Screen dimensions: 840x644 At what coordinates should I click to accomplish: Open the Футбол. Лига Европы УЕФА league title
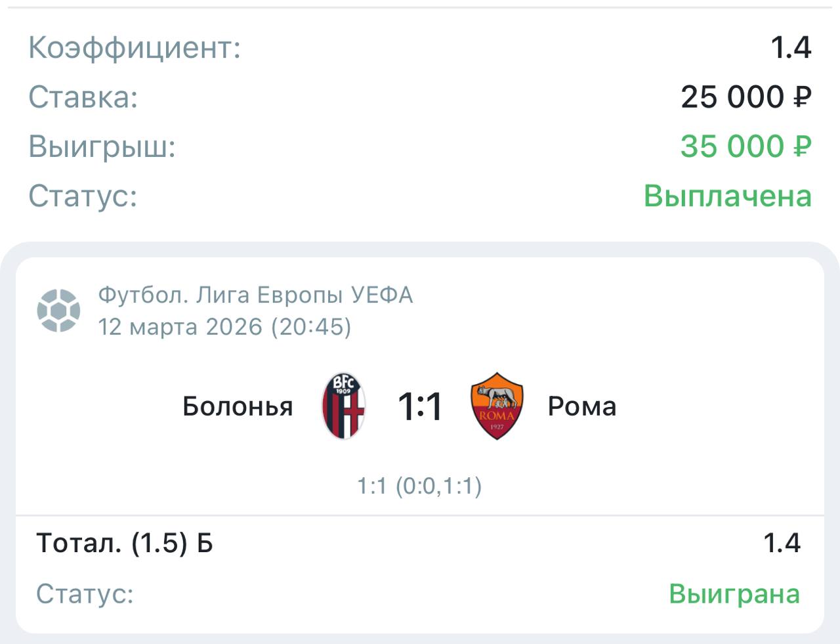(255, 295)
